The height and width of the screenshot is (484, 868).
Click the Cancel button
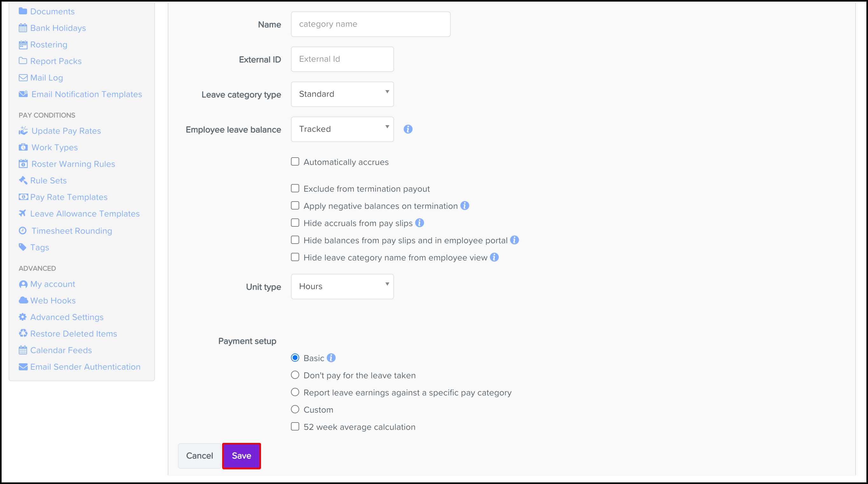point(200,456)
